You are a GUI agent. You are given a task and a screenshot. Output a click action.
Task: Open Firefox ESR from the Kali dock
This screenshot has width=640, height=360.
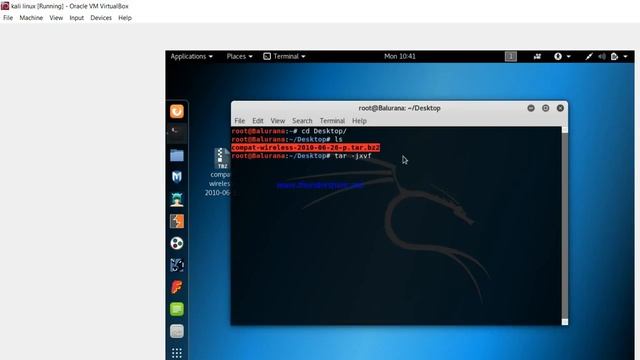pyautogui.click(x=177, y=111)
